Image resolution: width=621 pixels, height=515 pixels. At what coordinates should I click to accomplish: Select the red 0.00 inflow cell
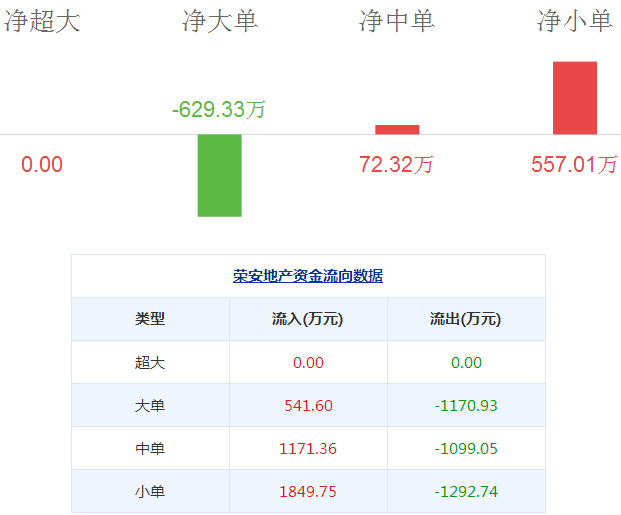click(308, 362)
